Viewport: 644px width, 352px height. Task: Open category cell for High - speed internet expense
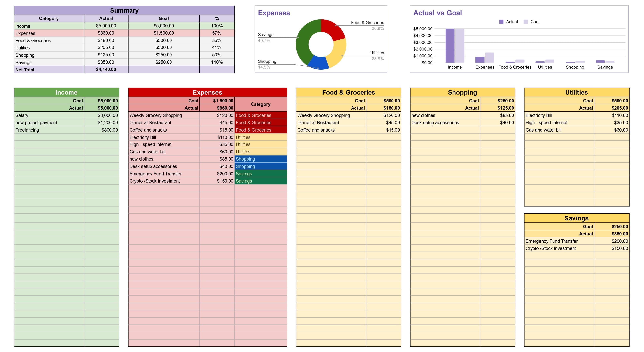[x=261, y=144]
